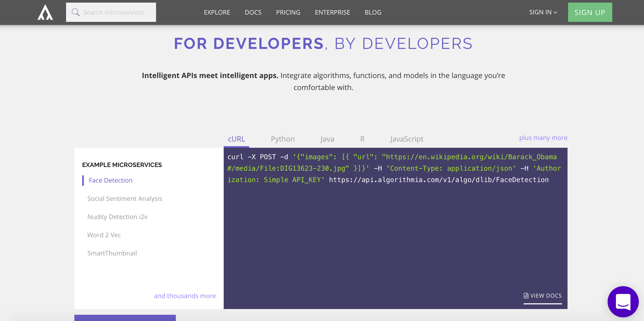Click the API URL in code sample

pyautogui.click(x=439, y=180)
